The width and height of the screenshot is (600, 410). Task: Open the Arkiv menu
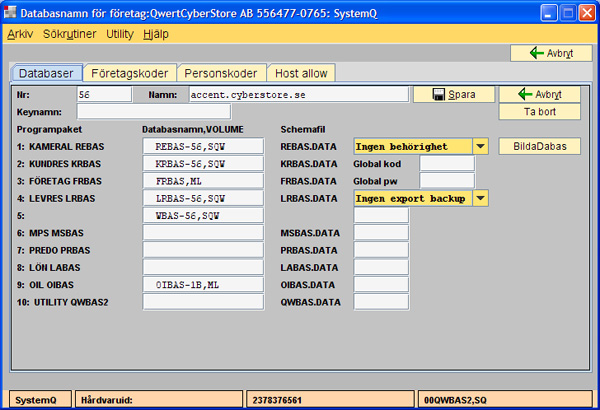tap(20, 33)
